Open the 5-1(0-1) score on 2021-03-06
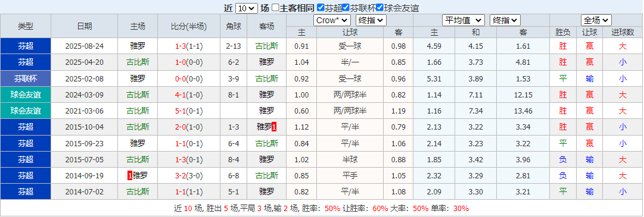Screen dimensions: 644x217 pyautogui.click(x=189, y=111)
